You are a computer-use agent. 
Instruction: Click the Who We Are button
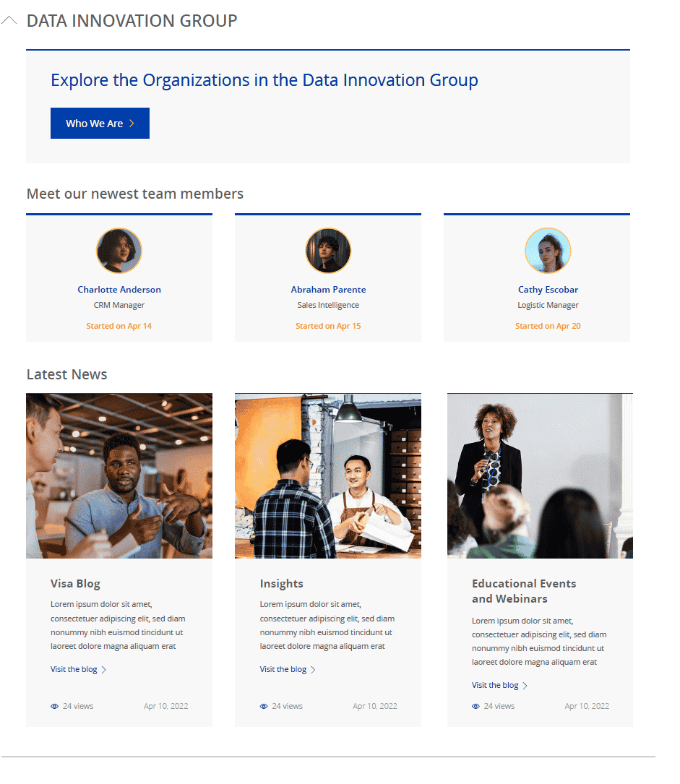(100, 124)
